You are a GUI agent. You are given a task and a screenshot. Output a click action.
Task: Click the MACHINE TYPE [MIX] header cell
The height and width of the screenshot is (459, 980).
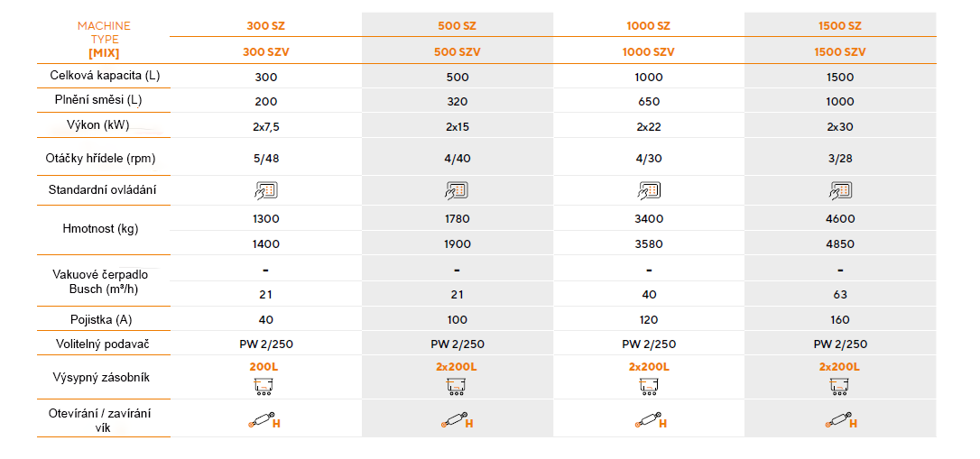point(104,40)
